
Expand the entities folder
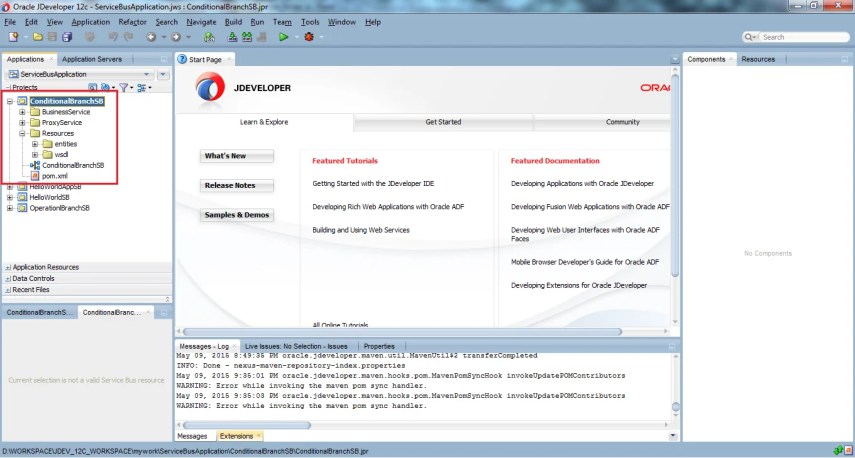(x=35, y=144)
